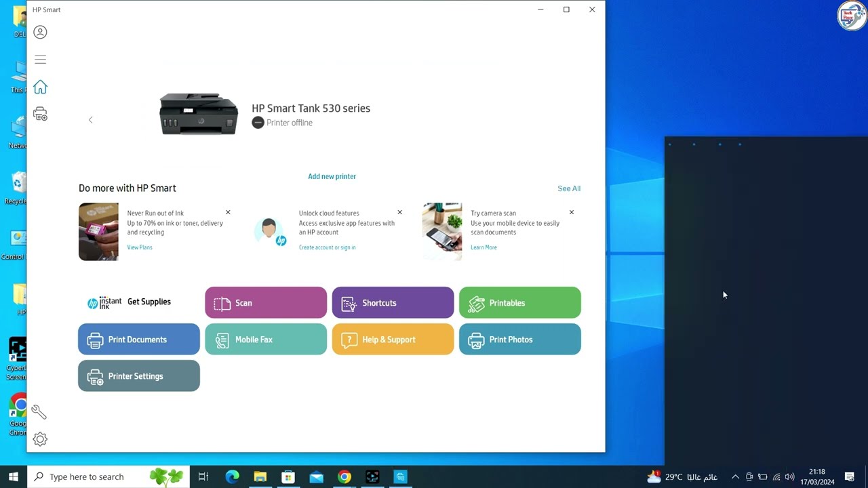This screenshot has width=868, height=488.
Task: Go to the Home icon in sidebar
Action: [40, 87]
